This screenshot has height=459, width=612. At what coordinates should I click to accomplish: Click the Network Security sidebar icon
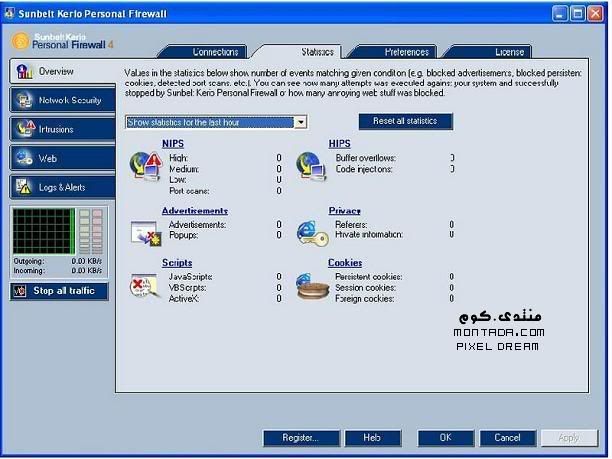click(x=24, y=100)
